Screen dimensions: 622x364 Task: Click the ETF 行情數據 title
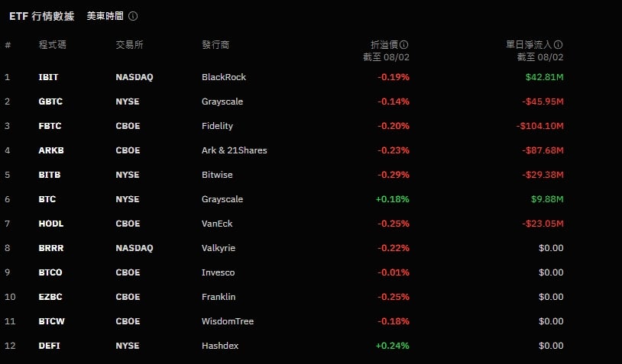pos(42,16)
